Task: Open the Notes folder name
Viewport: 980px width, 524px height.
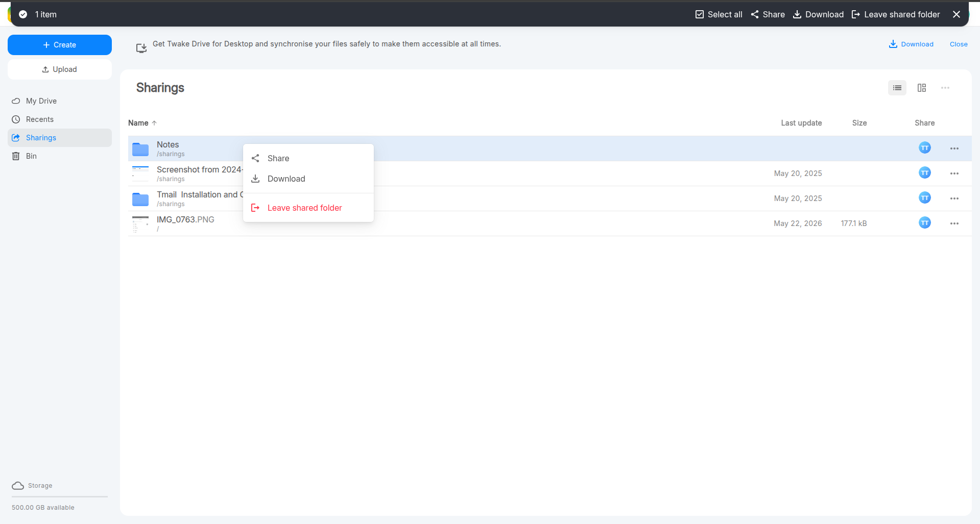Action: pos(168,145)
